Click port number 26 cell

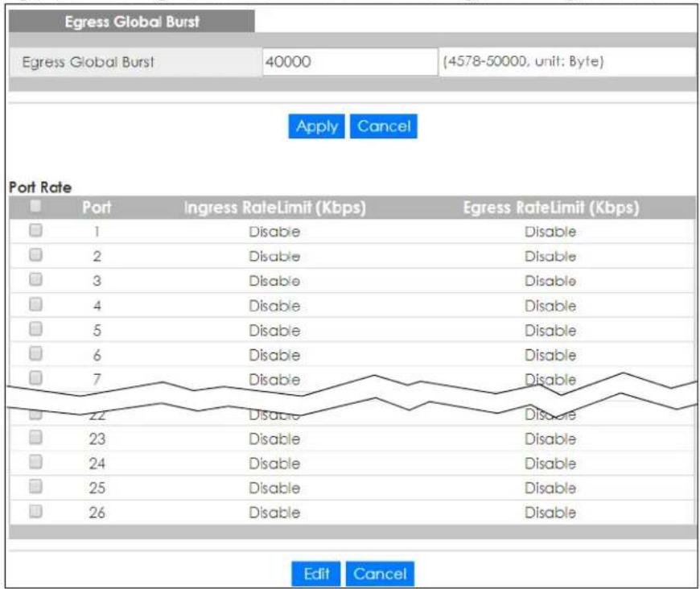[97, 513]
